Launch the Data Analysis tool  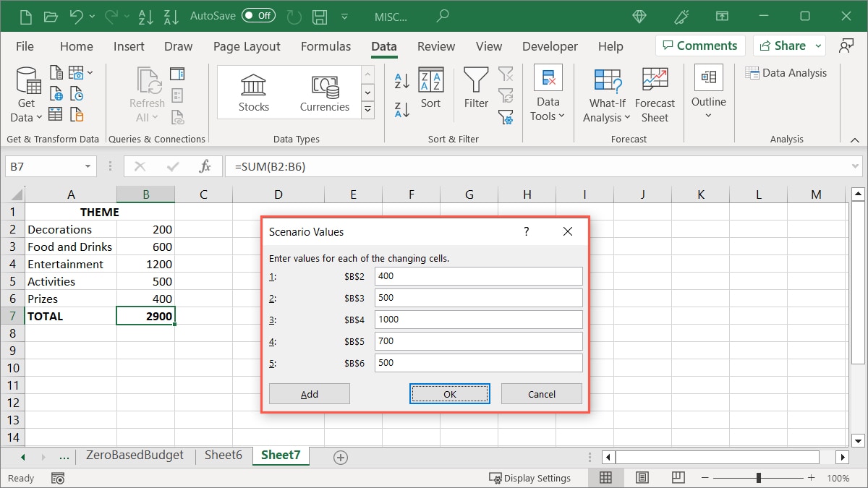pyautogui.click(x=786, y=72)
